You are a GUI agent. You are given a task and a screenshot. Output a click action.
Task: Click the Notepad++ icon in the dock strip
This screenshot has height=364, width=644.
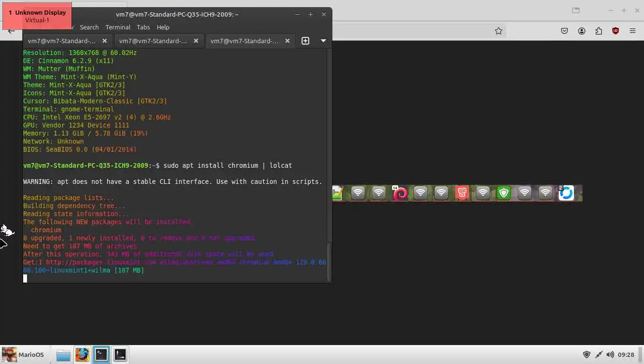click(x=337, y=193)
